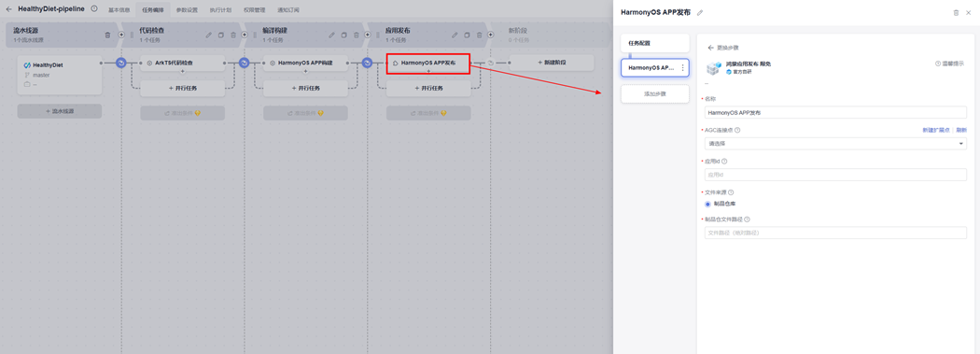Click the 制品仓文件路径 file path input
980x354 pixels.
(x=835, y=233)
